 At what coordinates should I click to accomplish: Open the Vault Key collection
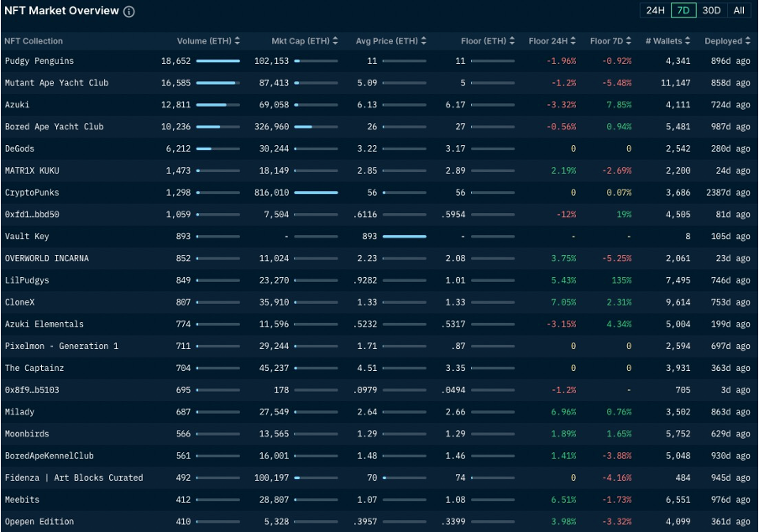27,237
